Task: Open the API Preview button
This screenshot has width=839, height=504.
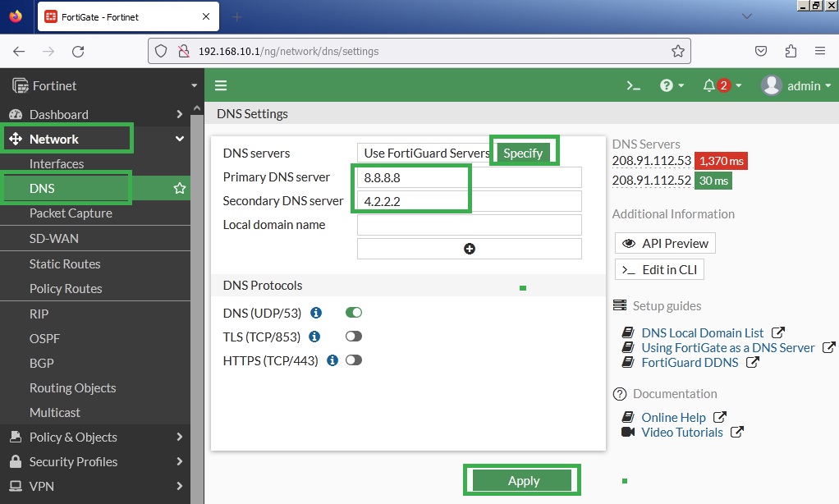Action: click(665, 244)
